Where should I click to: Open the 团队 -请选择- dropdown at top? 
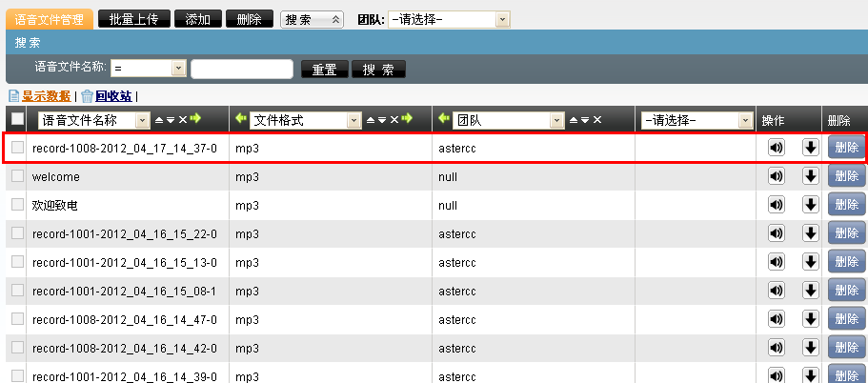[x=449, y=19]
